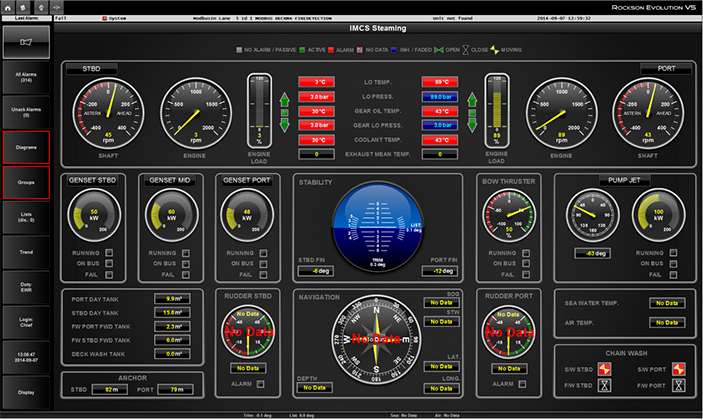
Task: Open the Groups section
Action: (25, 182)
